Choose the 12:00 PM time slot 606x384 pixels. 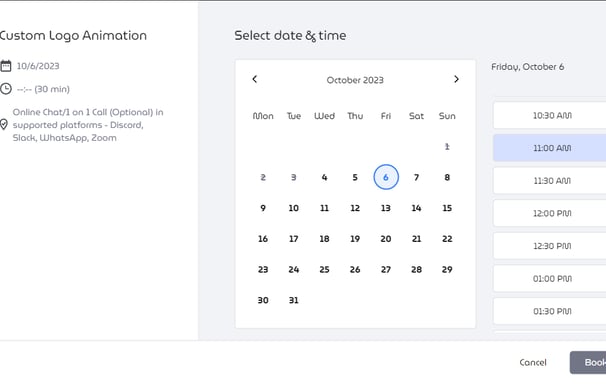[x=550, y=213]
